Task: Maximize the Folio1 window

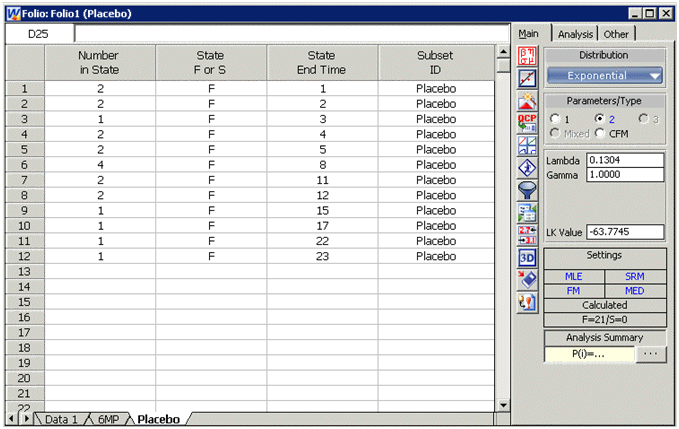Action: tap(650, 13)
